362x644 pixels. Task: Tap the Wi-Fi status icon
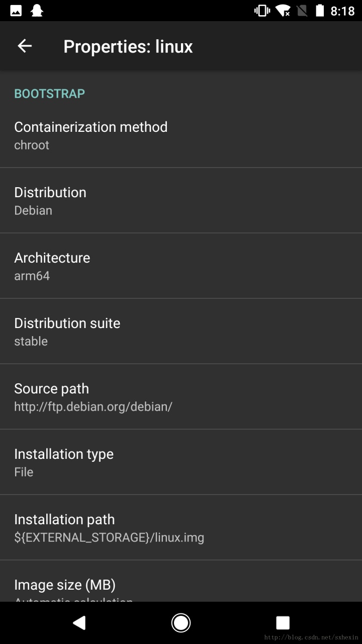click(x=283, y=10)
